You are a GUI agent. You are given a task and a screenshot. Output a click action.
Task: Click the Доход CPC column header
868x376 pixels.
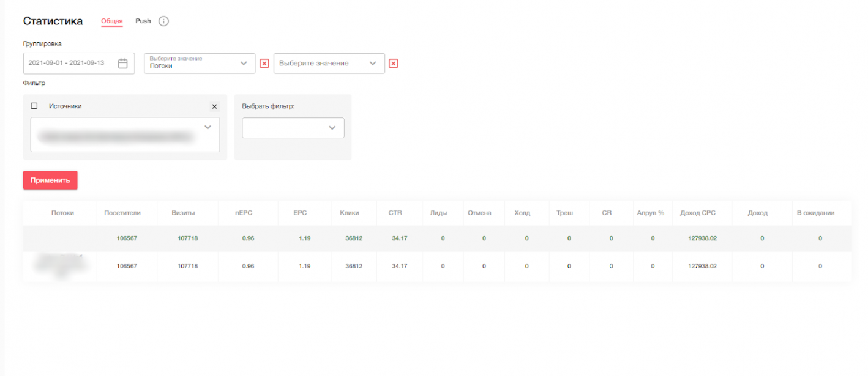coord(698,213)
